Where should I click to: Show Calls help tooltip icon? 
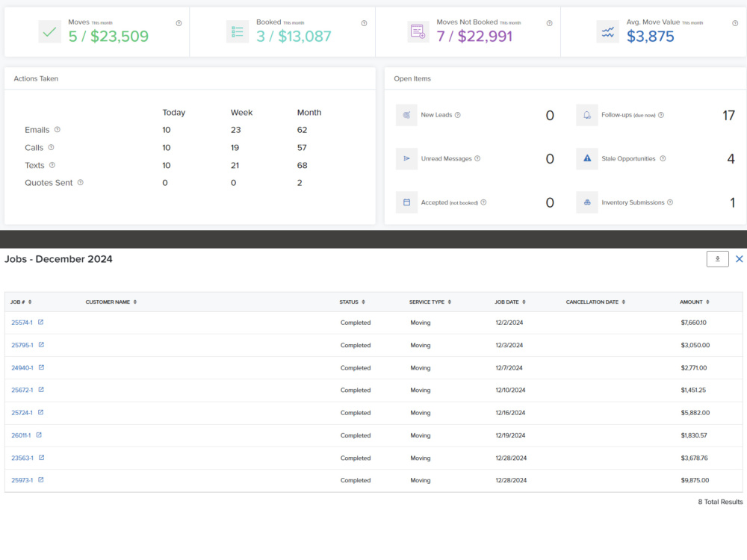51,147
